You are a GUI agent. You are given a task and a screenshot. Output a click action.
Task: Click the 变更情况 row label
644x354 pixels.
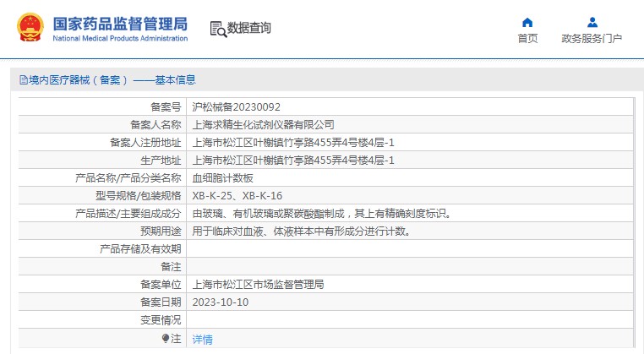coord(161,320)
